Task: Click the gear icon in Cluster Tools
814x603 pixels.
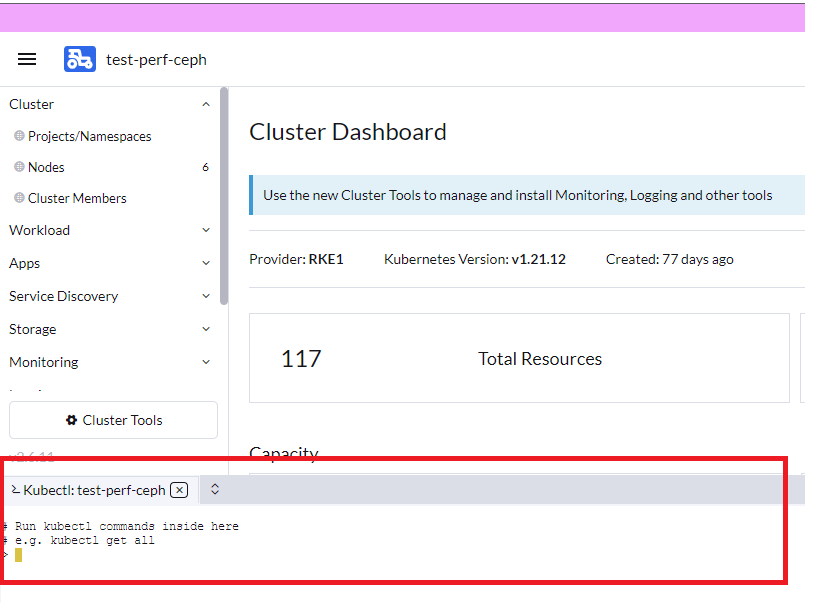Action: [x=72, y=420]
